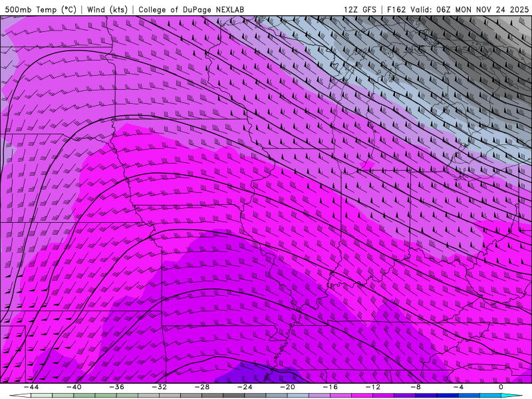Click the -40 color bar label
Screen dimensions: 532x399
74,387
